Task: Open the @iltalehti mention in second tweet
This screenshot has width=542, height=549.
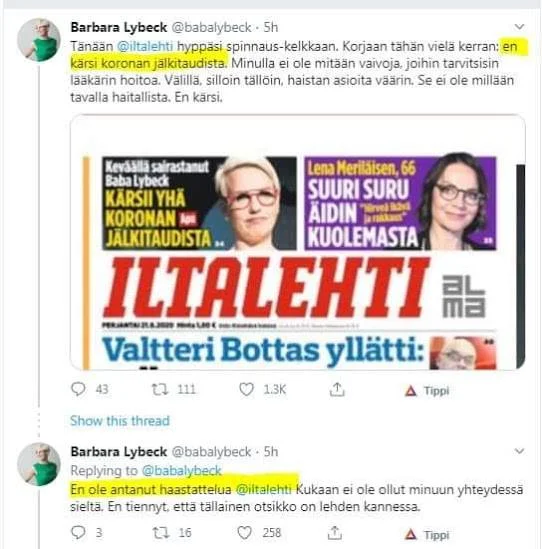Action: pos(264,489)
